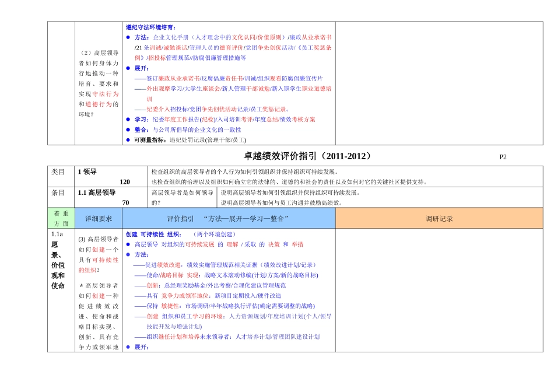Click the text (3) 高层领导者 in detail column
This screenshot has height=392, width=554.
(99, 239)
